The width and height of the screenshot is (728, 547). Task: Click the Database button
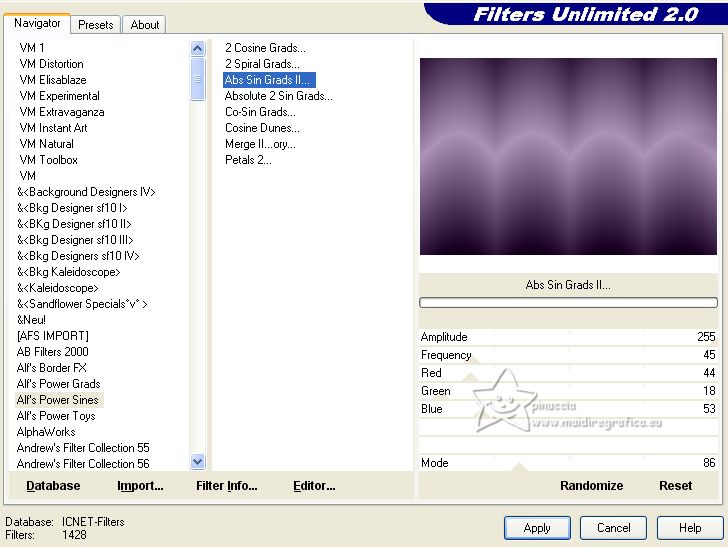pos(53,486)
